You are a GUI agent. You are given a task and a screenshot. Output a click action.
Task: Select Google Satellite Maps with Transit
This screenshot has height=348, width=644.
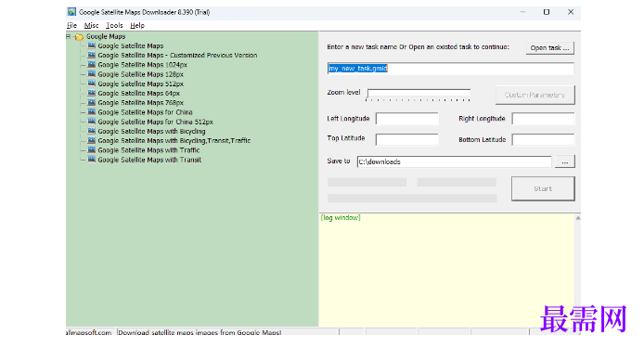pyautogui.click(x=149, y=160)
